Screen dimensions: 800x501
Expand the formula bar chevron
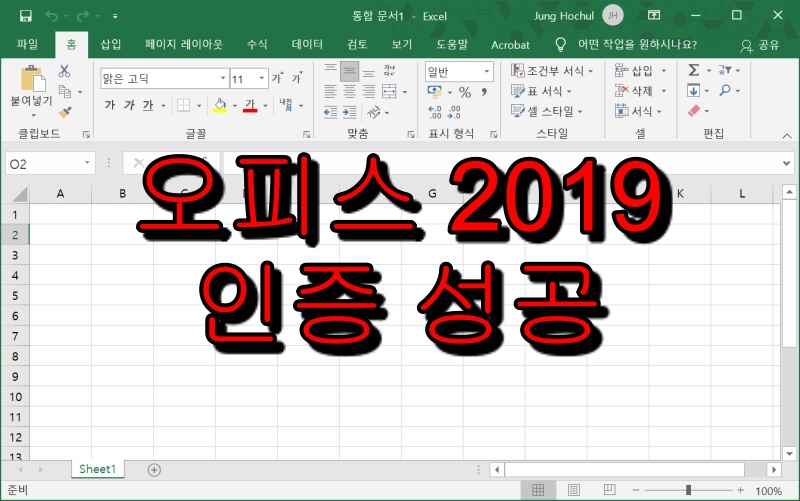click(786, 163)
